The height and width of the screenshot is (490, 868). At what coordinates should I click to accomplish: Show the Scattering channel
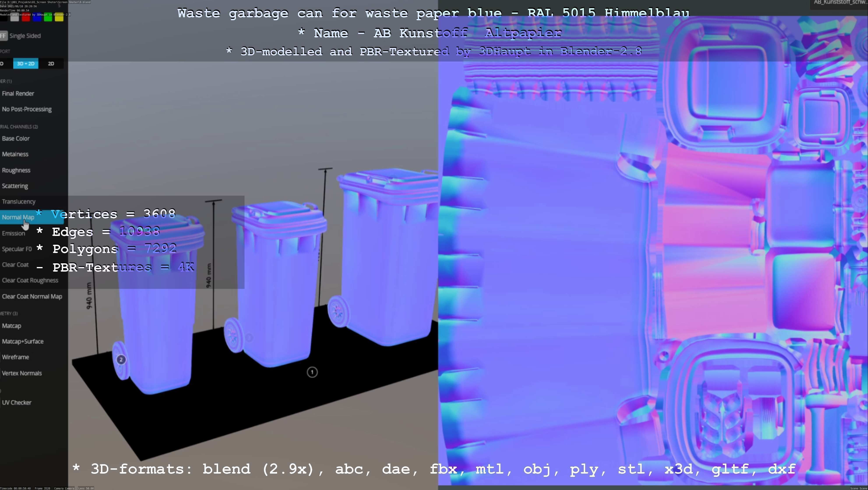coord(15,186)
